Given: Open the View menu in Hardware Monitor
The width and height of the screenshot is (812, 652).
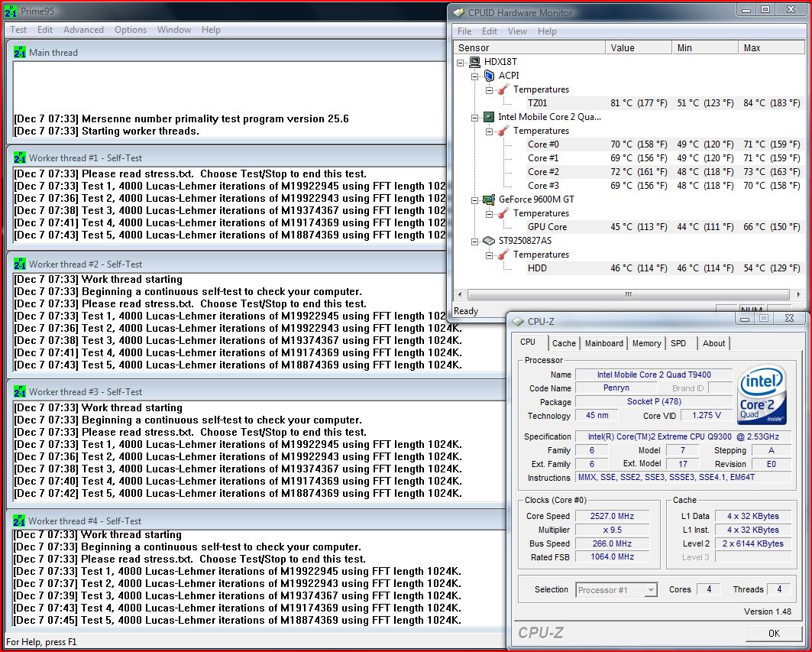Looking at the screenshot, I should (517, 31).
